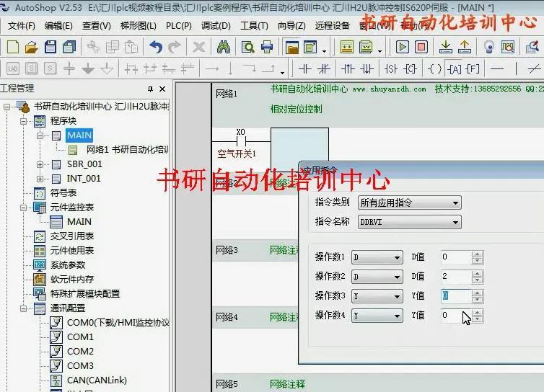The width and height of the screenshot is (544, 392).
Task: Click 操作数2 D值 input field
Action: click(x=456, y=277)
